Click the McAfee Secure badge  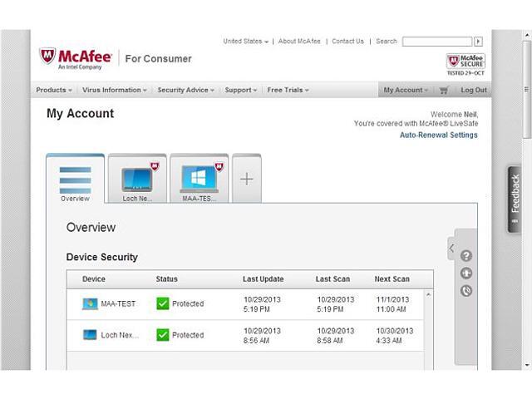click(465, 63)
